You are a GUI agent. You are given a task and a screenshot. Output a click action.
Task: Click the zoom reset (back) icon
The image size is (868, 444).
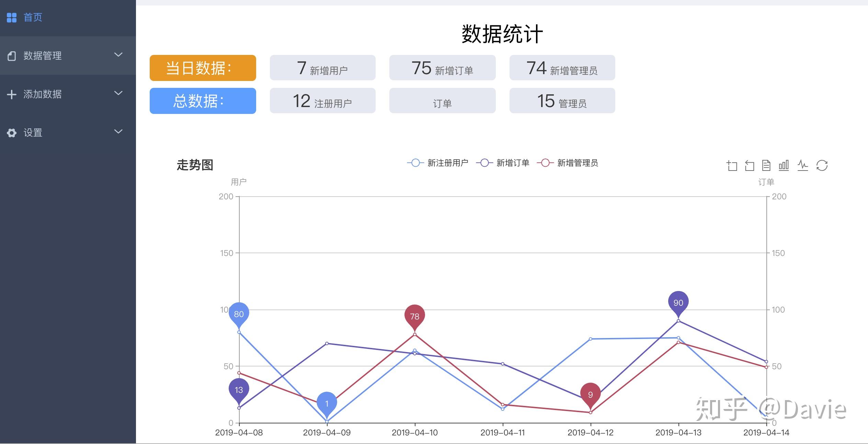(749, 166)
